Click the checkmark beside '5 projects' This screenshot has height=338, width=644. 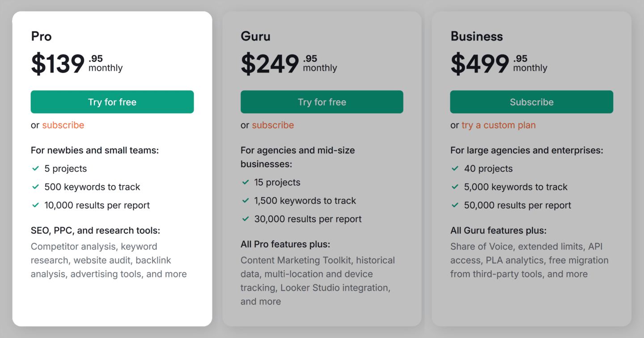pos(36,169)
